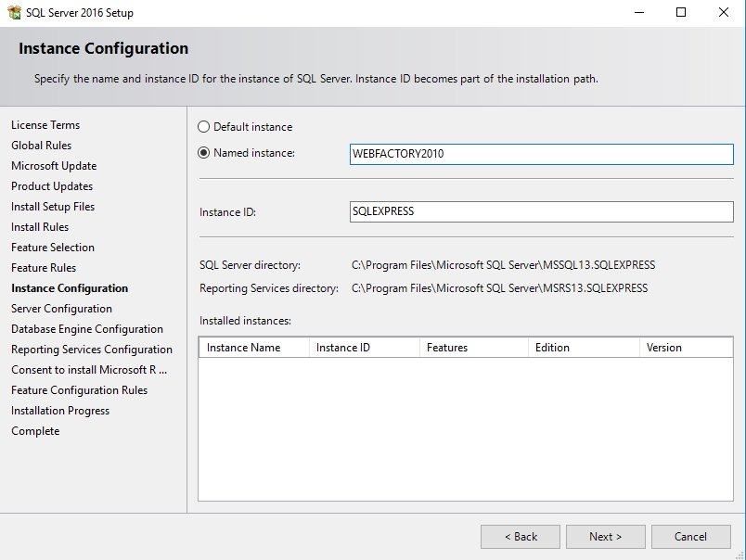Minimize the setup window
Viewport: 746px width, 560px height.
coord(638,13)
